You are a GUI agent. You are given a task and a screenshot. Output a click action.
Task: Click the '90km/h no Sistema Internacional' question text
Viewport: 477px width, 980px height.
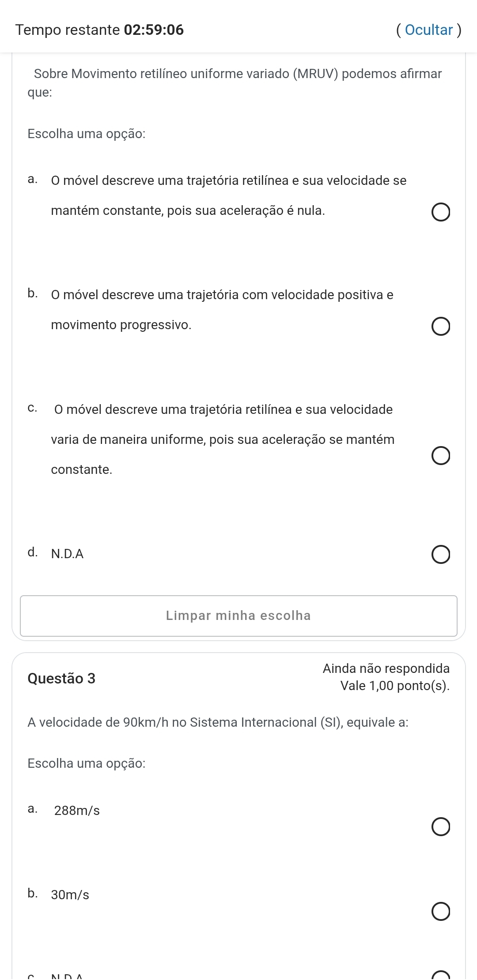pyautogui.click(x=218, y=722)
